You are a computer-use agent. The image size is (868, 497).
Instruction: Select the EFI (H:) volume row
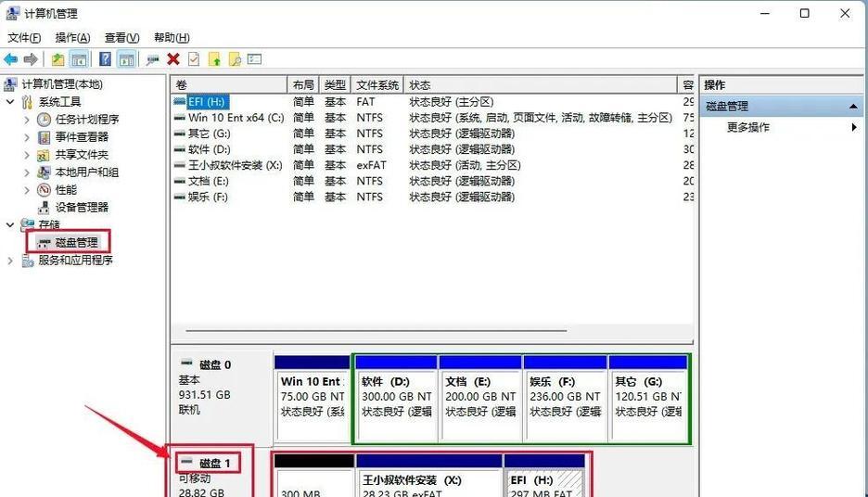[x=432, y=102]
